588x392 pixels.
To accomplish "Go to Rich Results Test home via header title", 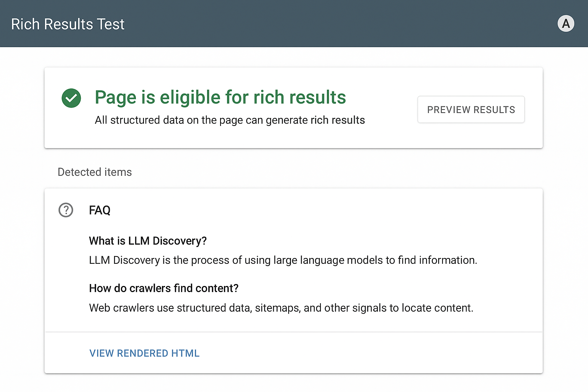I will coord(68,24).
